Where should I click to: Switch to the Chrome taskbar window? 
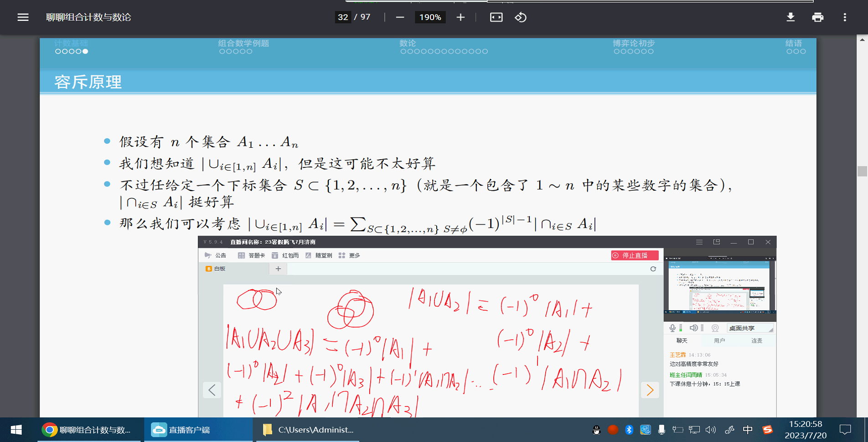point(90,430)
